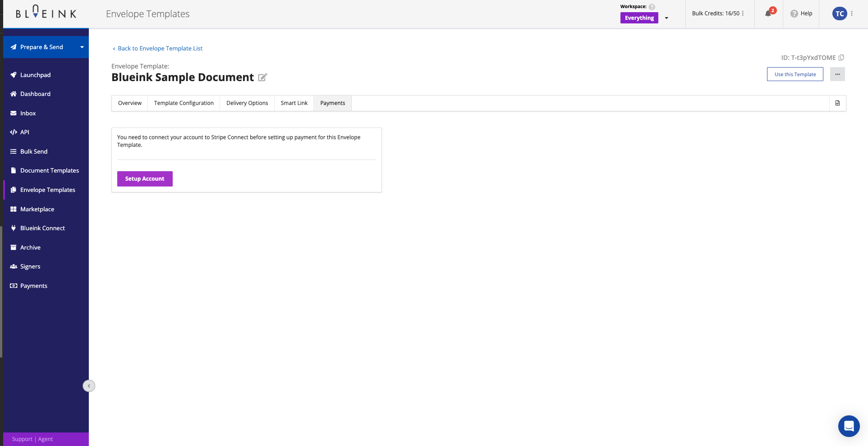Click the Setup Account button

(x=145, y=179)
